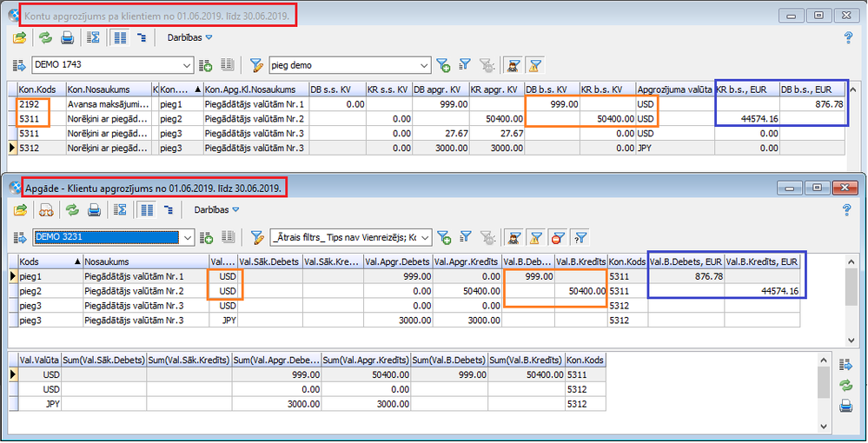Toggle the red-circle filter button in the Apgāde window
Viewport: 868px width, 443px height.
559,237
